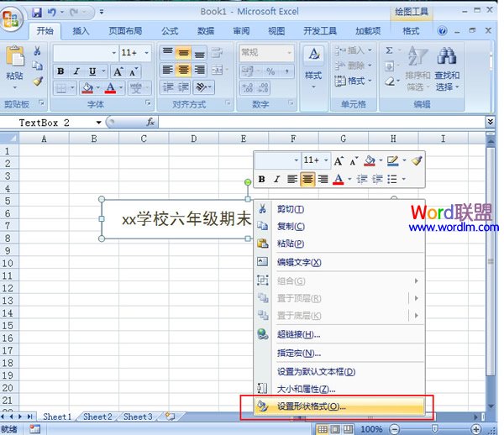The image size is (504, 435).
Task: Open ribbon font size 11+ dropdown
Action: [146, 52]
